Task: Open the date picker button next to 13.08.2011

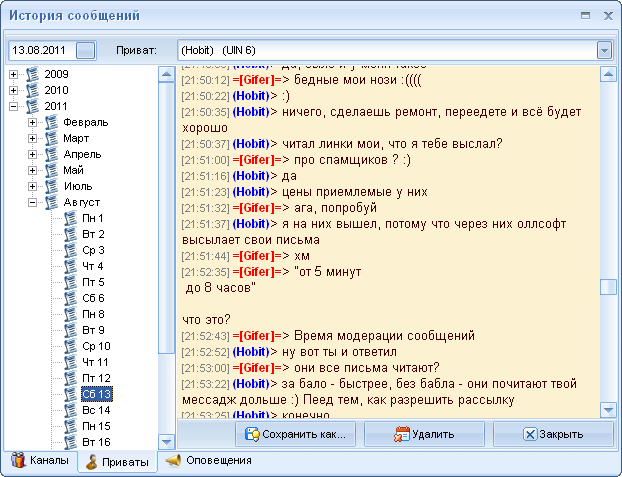Action: [x=86, y=50]
